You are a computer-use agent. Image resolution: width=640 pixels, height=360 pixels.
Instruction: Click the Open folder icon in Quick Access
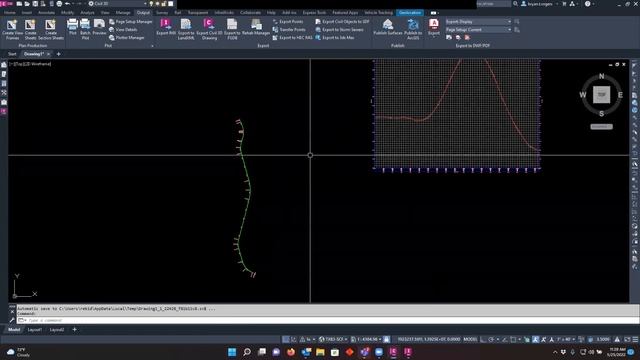[27, 4]
